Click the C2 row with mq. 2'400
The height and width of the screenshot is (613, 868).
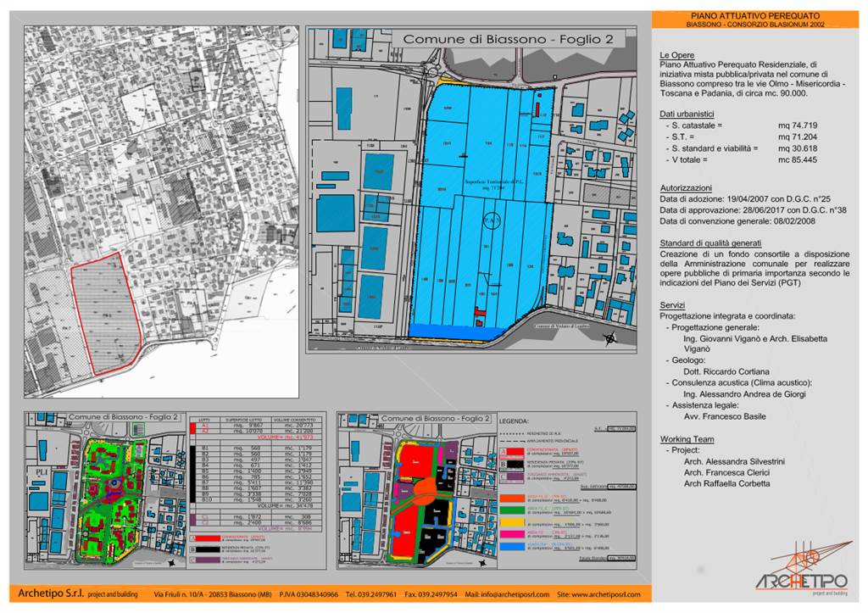click(x=259, y=523)
